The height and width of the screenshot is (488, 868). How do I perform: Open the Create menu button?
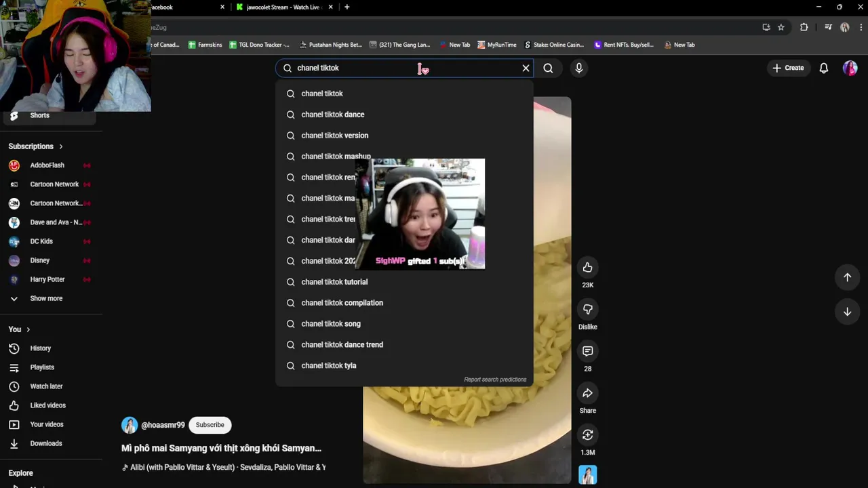(x=788, y=68)
